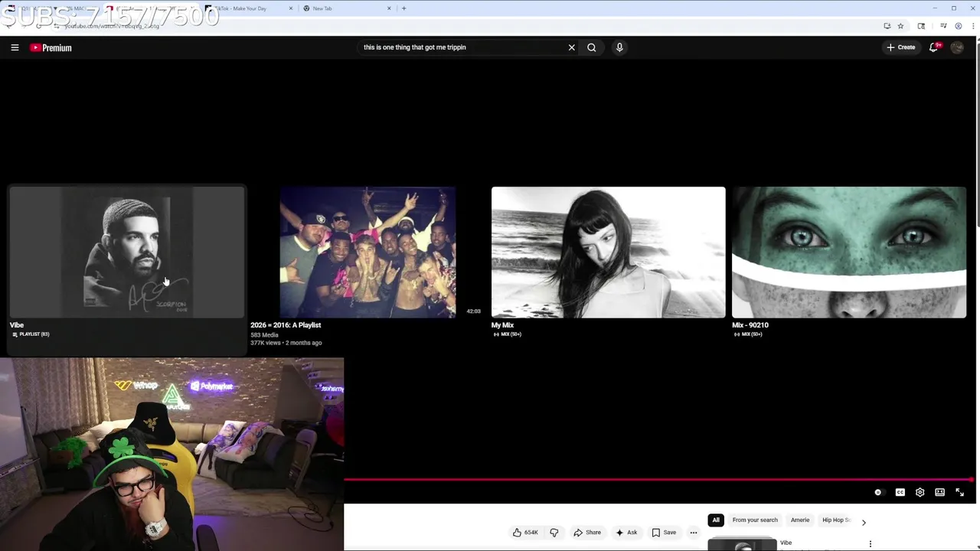Open the notifications bell
The image size is (980, 551).
tap(934, 47)
